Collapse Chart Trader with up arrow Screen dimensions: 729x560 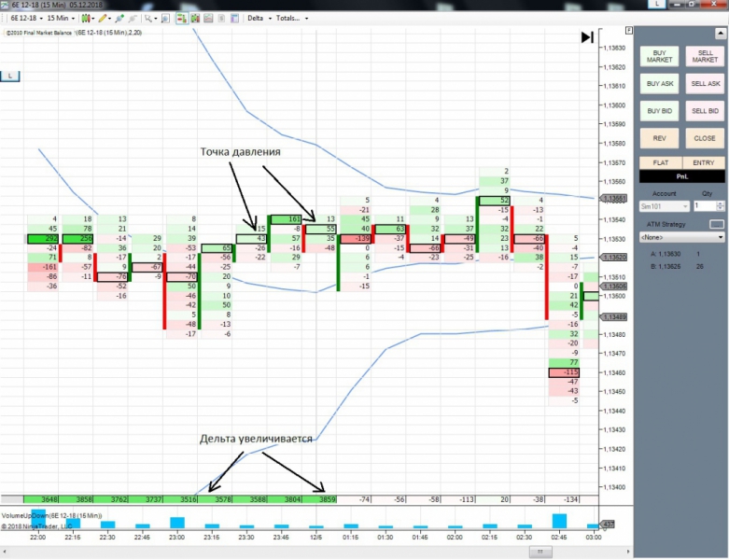tap(721, 34)
